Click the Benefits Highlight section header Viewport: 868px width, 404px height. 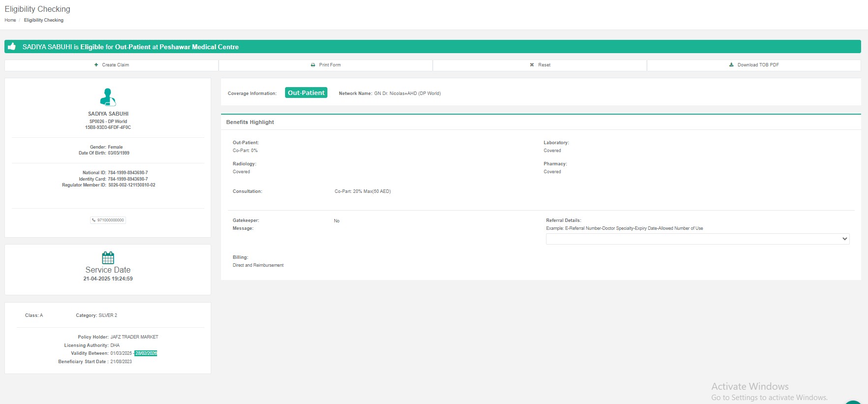click(x=250, y=122)
